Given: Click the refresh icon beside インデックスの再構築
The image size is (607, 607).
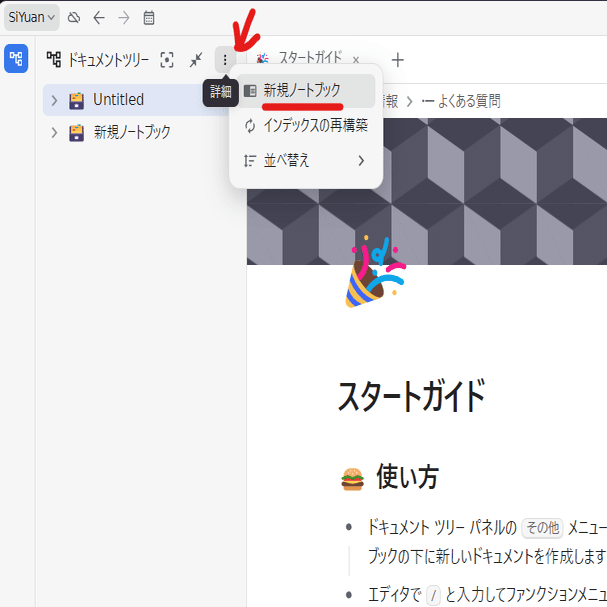Looking at the screenshot, I should pos(250,126).
